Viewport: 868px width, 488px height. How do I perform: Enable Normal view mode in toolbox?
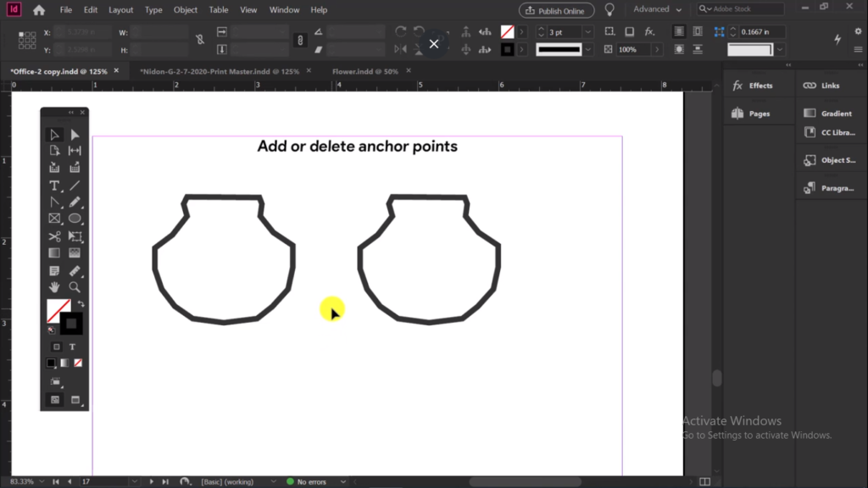point(55,400)
